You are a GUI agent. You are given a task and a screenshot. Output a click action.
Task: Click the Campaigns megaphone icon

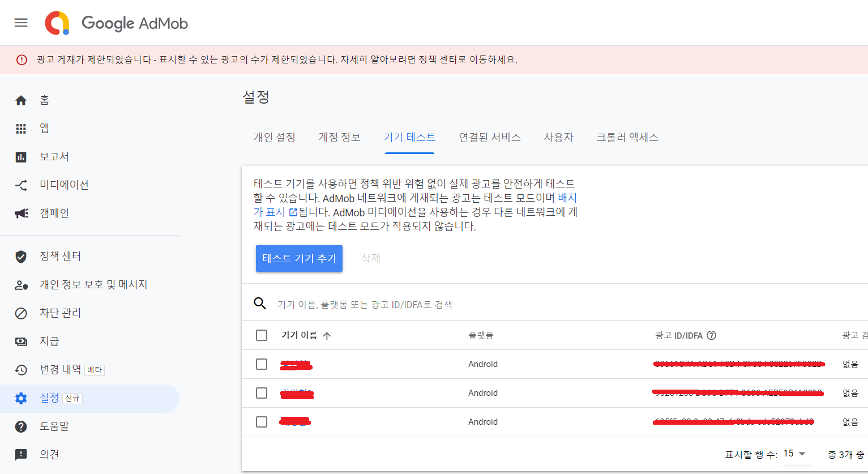(21, 213)
